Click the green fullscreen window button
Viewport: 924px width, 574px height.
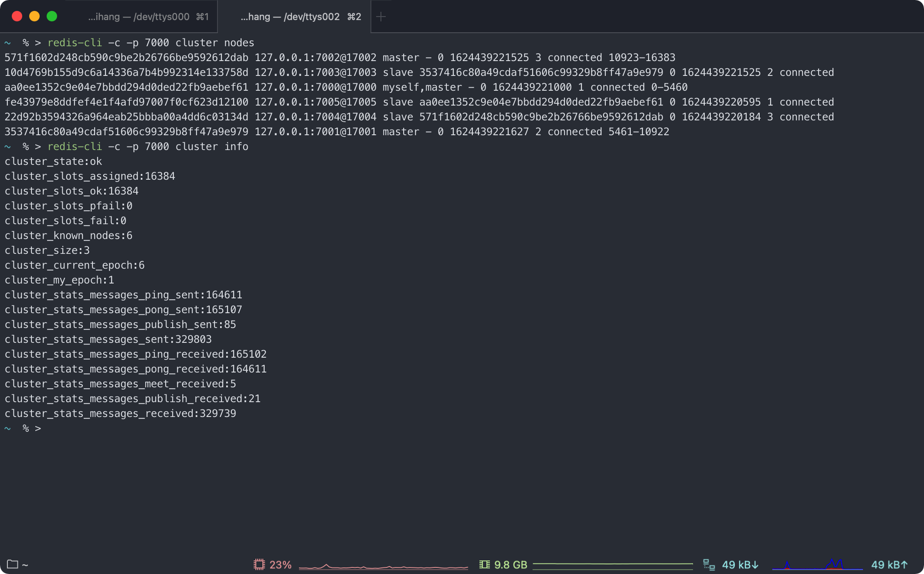[x=52, y=16]
